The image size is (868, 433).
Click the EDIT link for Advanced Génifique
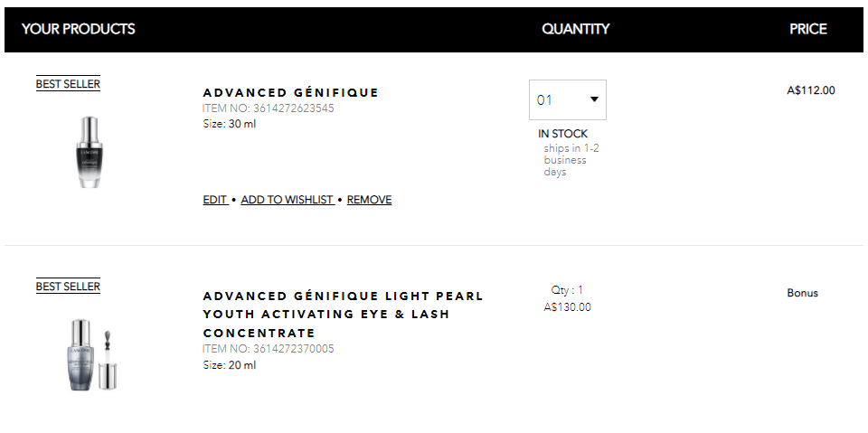215,200
